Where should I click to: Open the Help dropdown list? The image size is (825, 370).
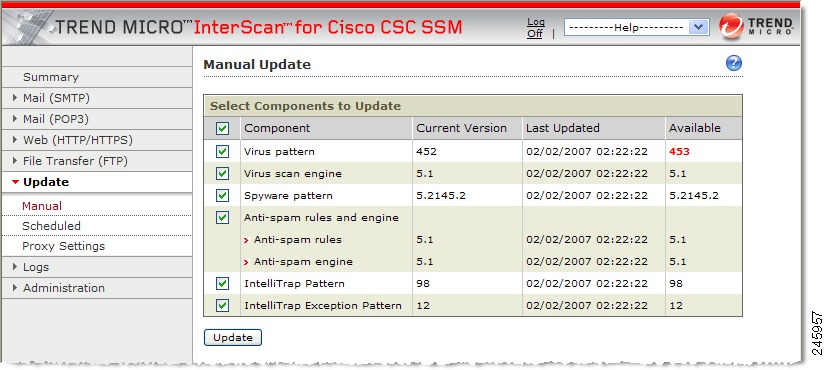[x=637, y=27]
